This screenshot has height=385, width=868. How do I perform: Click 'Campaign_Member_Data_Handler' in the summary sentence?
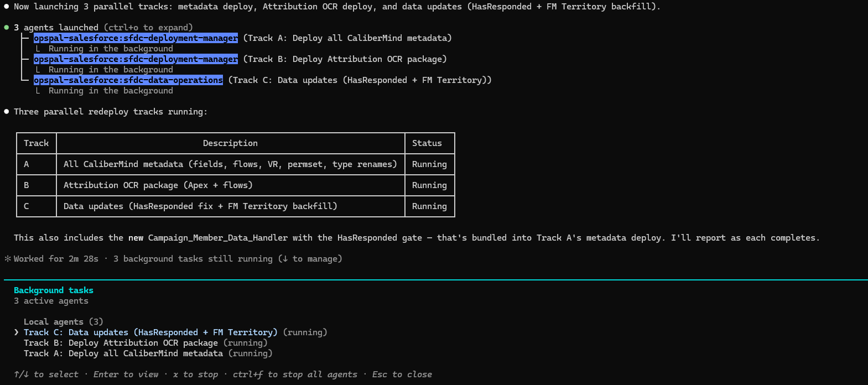(218, 238)
